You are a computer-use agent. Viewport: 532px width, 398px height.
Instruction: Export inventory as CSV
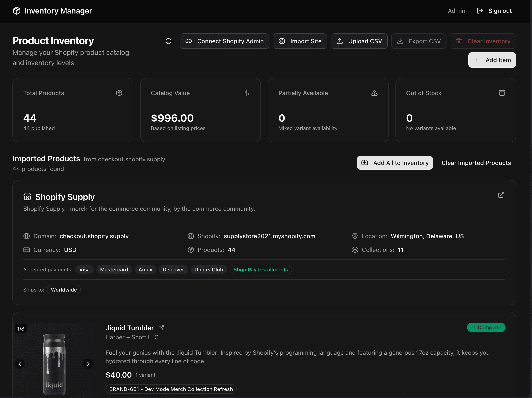[x=418, y=41]
